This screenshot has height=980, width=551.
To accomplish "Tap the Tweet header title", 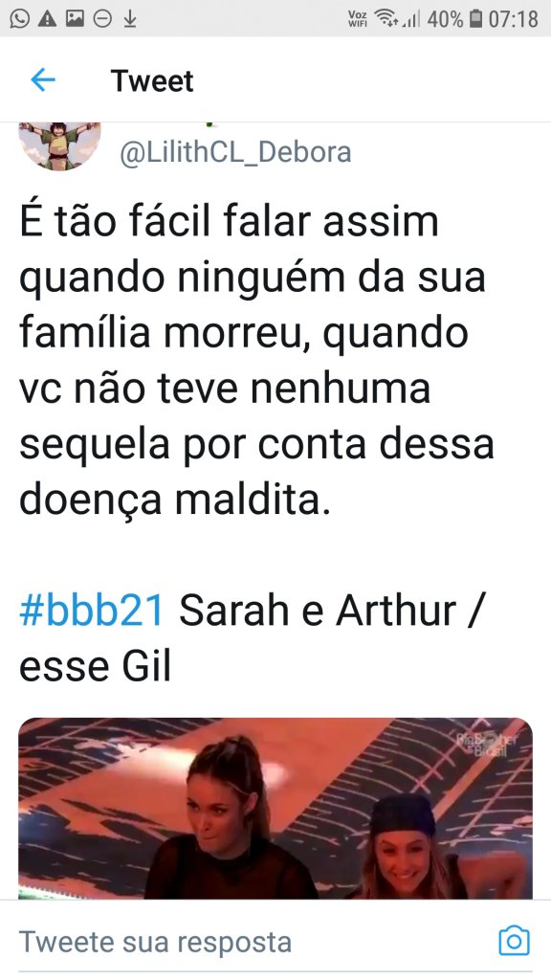I will pyautogui.click(x=152, y=80).
